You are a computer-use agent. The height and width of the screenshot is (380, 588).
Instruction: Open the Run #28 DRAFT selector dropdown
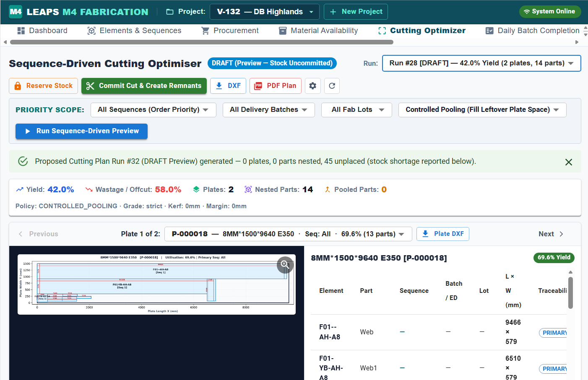(x=481, y=63)
